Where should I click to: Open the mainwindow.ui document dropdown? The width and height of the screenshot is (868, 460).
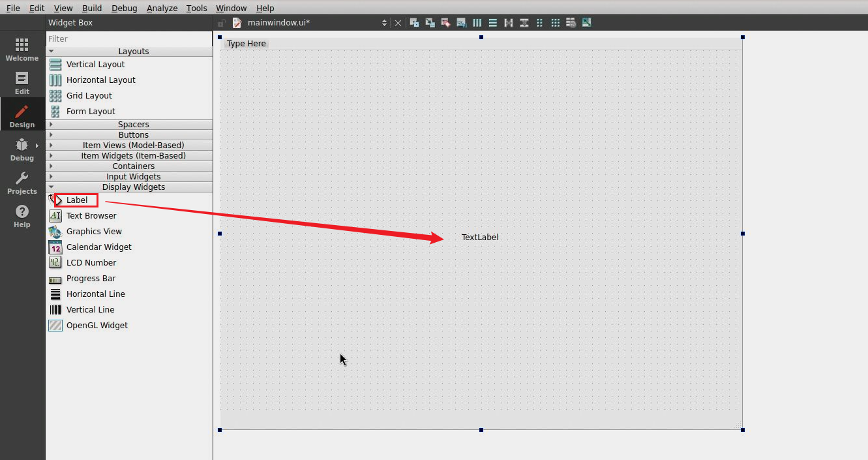(x=383, y=23)
